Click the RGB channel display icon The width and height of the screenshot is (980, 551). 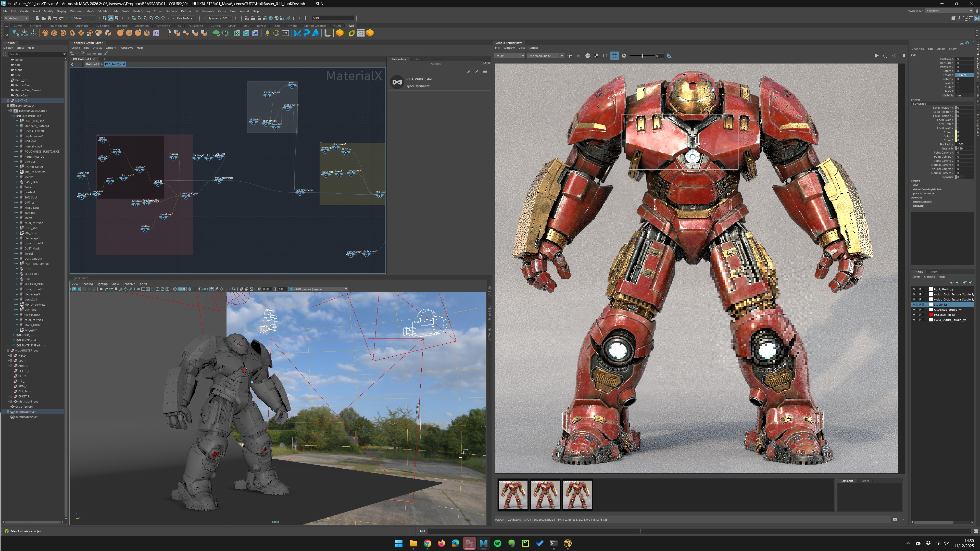point(587,56)
